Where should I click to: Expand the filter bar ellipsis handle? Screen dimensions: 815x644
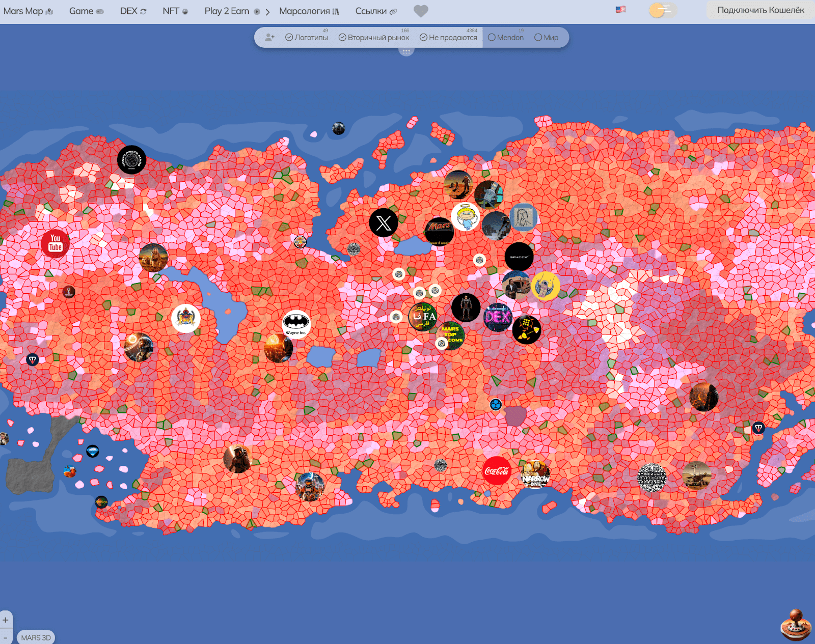(x=406, y=51)
